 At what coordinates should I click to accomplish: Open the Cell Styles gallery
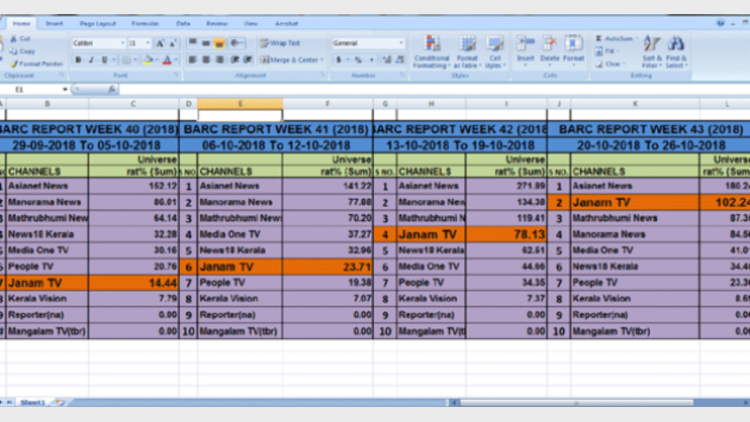pos(494,49)
